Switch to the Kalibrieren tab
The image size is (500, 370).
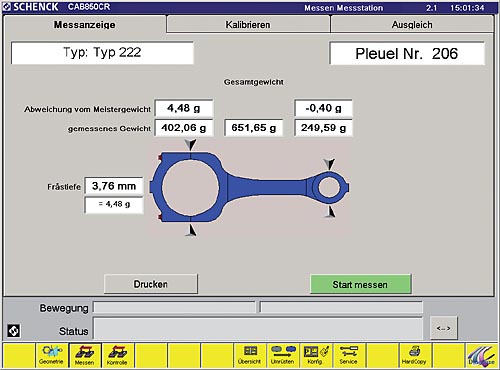point(248,25)
